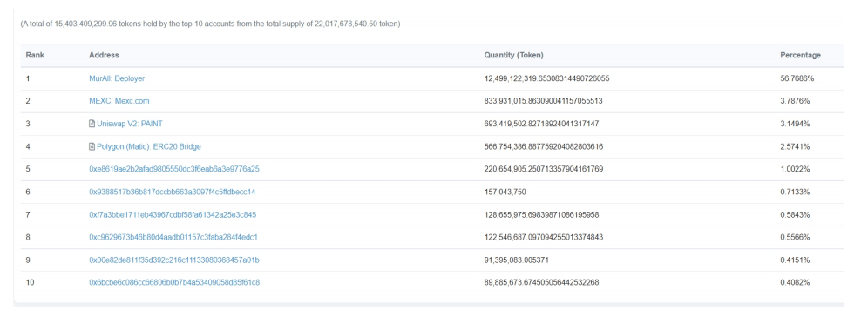Select the quantity 89,885,673.674505056442532268
The width and height of the screenshot is (868, 331).
click(541, 283)
